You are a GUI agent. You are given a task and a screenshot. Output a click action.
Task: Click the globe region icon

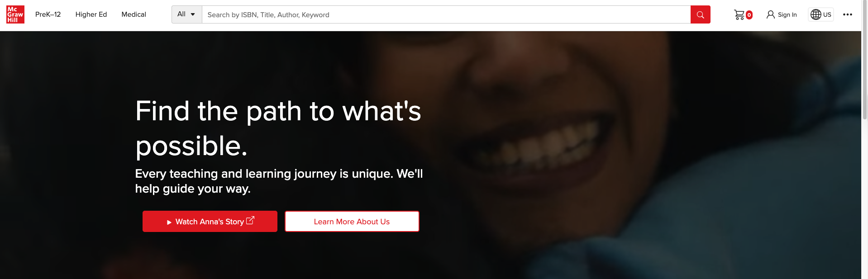(x=816, y=14)
